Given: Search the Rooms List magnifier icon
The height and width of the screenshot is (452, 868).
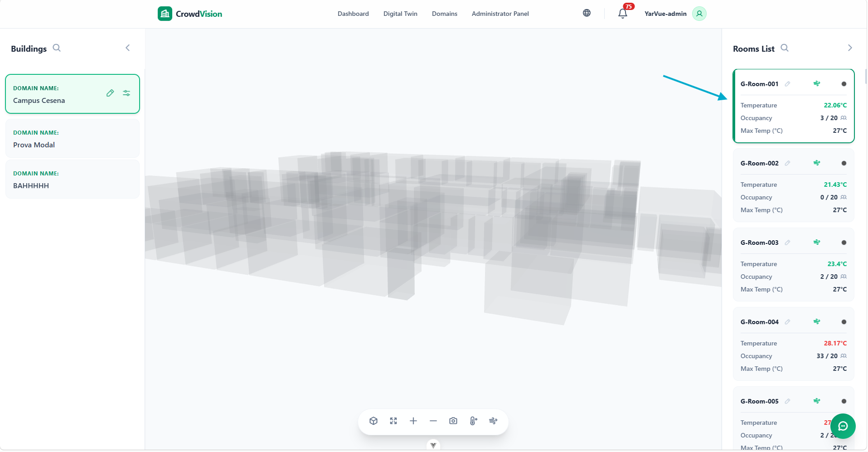Looking at the screenshot, I should 785,48.
